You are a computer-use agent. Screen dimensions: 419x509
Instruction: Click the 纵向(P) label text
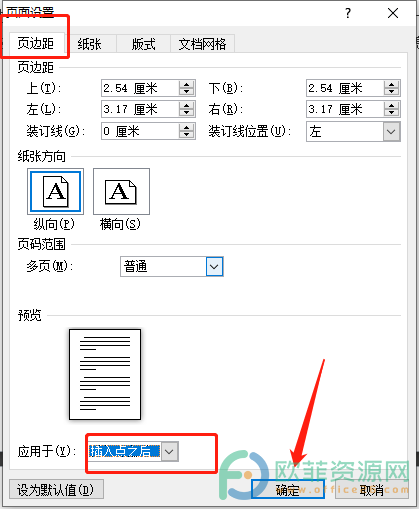(x=54, y=224)
